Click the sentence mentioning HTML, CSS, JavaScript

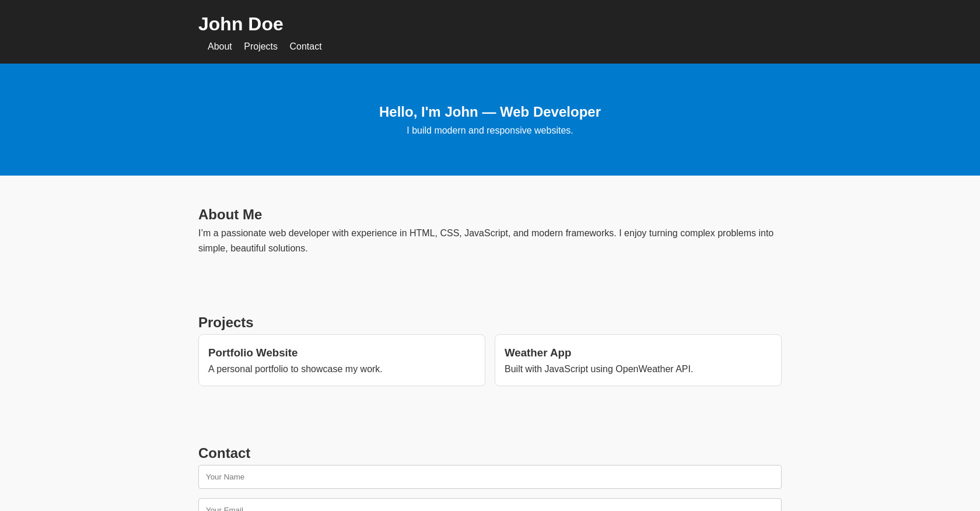pyautogui.click(x=485, y=233)
